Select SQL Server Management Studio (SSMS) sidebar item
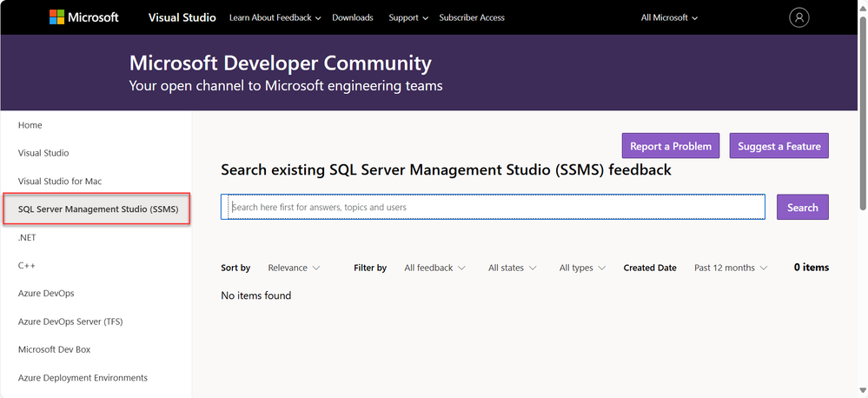Image resolution: width=868 pixels, height=398 pixels. [96, 209]
